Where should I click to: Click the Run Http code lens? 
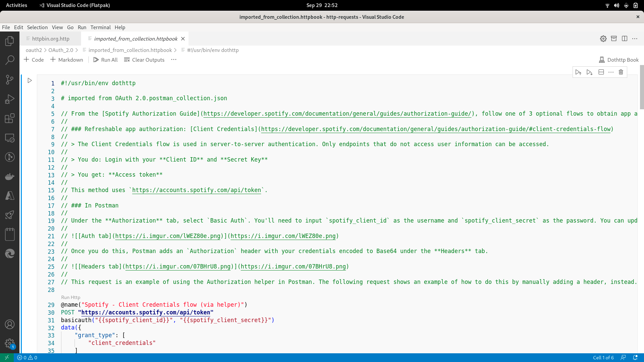pos(71,297)
